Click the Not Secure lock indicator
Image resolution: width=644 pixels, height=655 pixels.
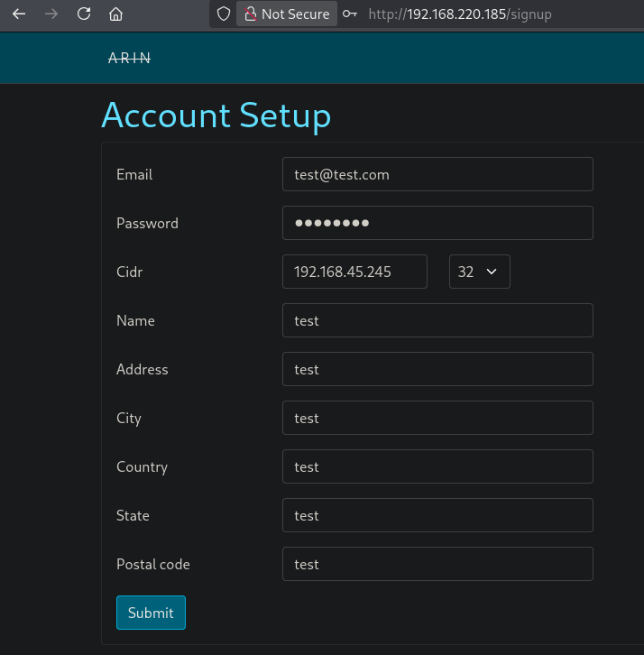coord(287,14)
